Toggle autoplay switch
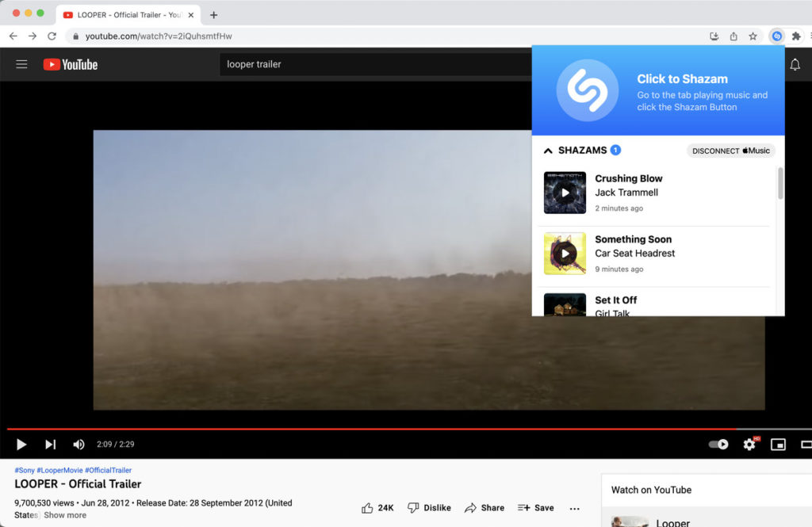The width and height of the screenshot is (812, 527). pos(718,444)
